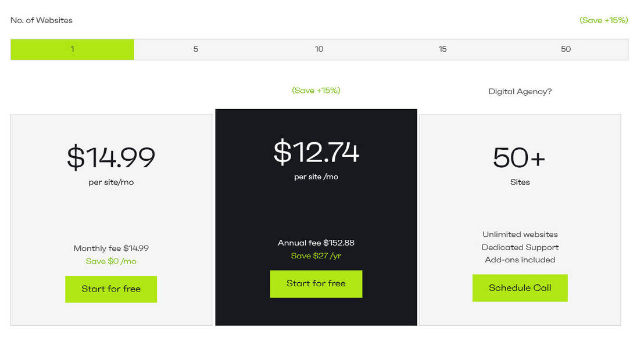Select the "50" websites option
The image size is (644, 342).
[x=566, y=49]
